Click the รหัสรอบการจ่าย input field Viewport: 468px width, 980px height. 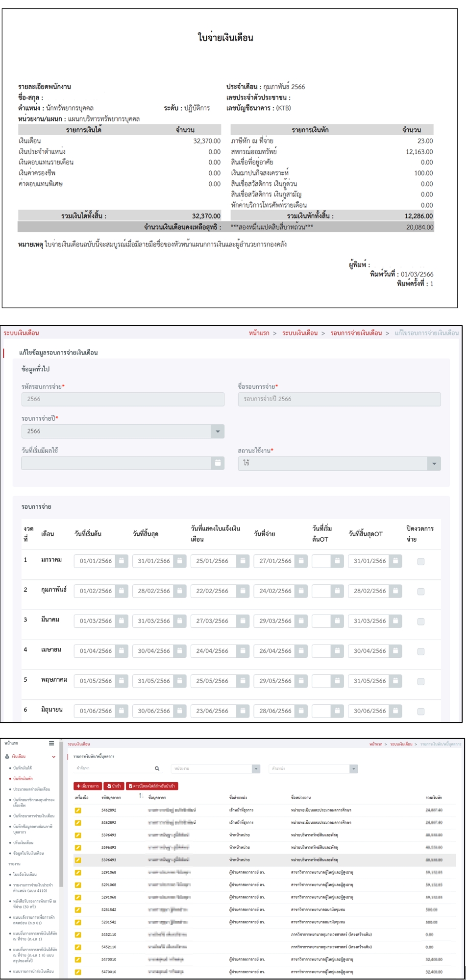(123, 399)
